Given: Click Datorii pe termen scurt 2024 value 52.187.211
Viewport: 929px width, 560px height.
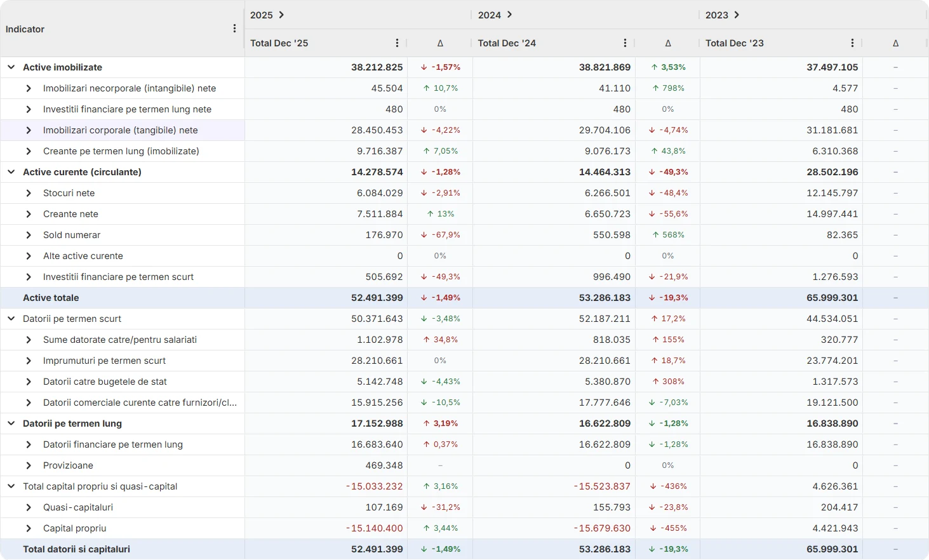Looking at the screenshot, I should (605, 319).
